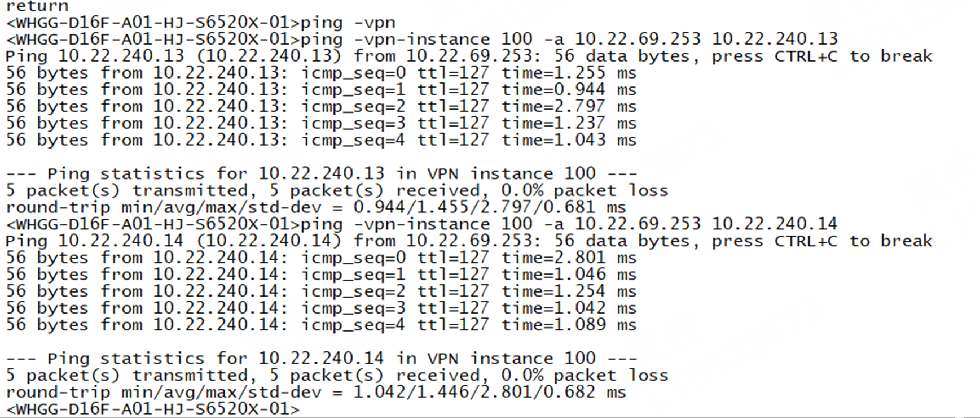Click the Ping statistics header for 10.22.240.13
980x418 pixels.
(322, 174)
